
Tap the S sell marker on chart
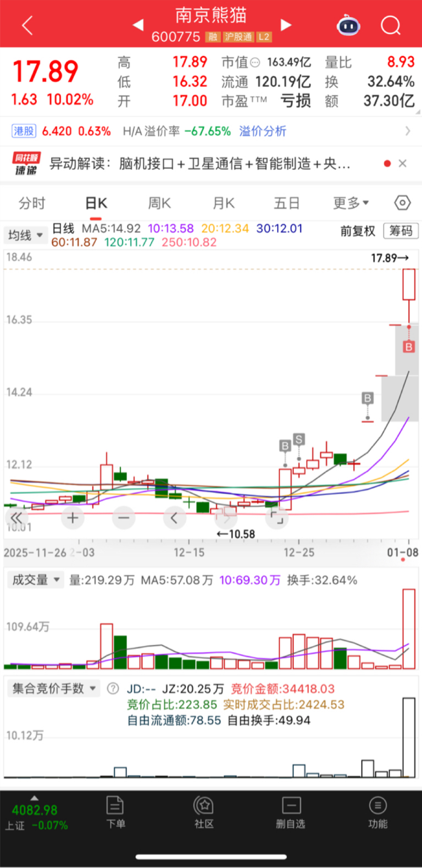point(299,439)
